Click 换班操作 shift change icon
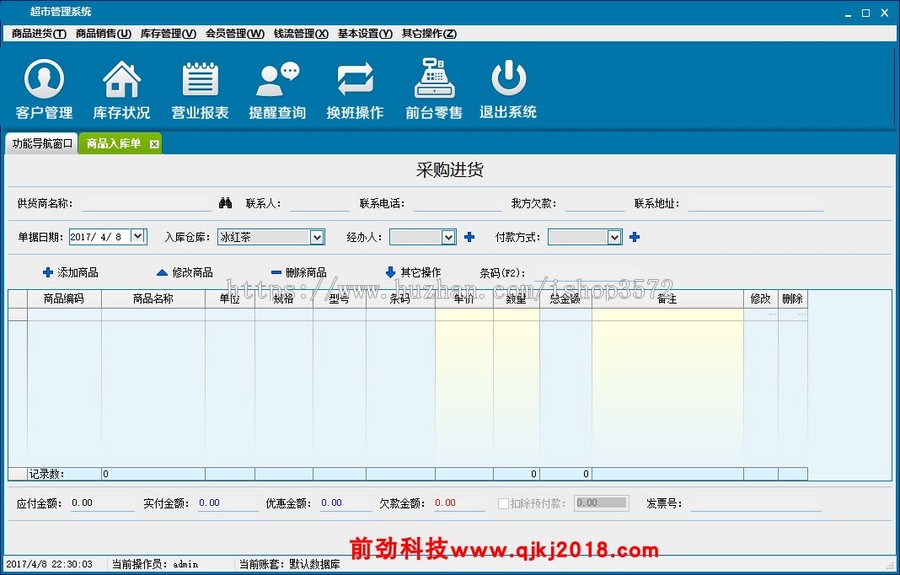This screenshot has width=900, height=575. [355, 90]
